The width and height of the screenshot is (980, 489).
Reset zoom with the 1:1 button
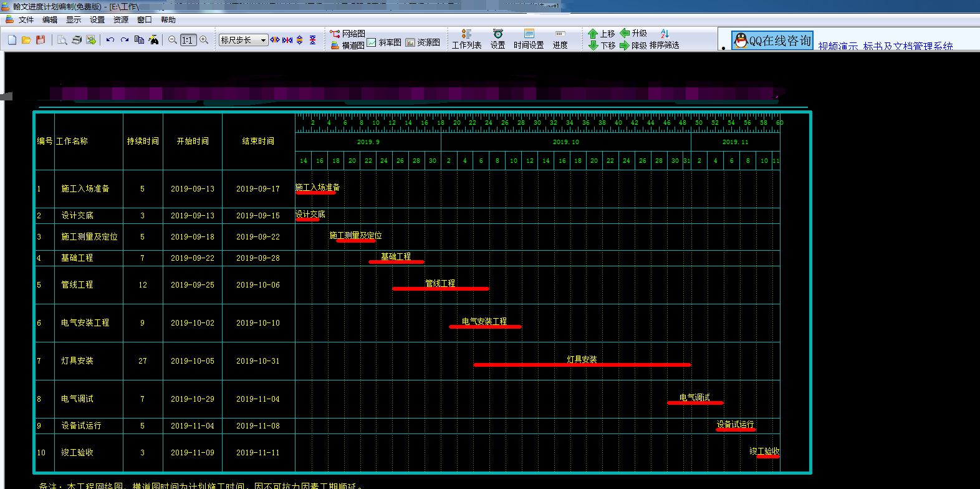(x=187, y=40)
